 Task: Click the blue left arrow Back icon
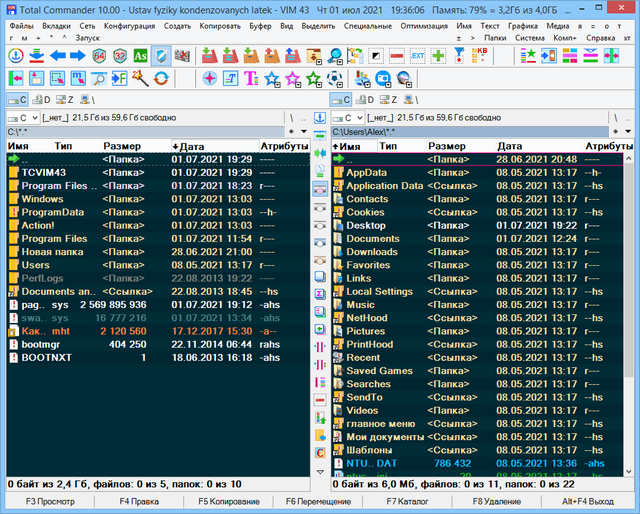pos(57,55)
